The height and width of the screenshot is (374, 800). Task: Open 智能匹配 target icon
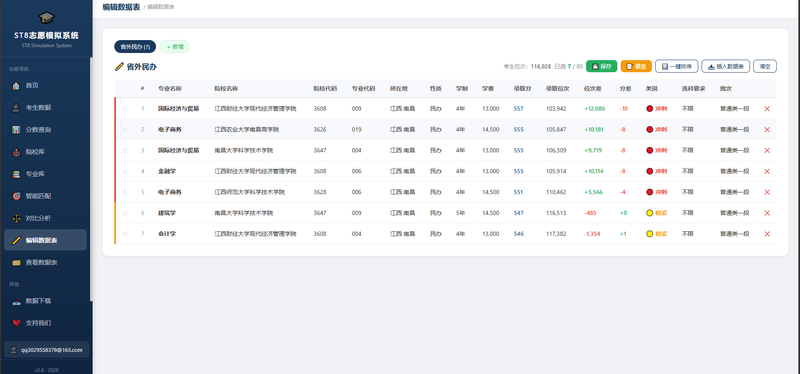click(16, 196)
